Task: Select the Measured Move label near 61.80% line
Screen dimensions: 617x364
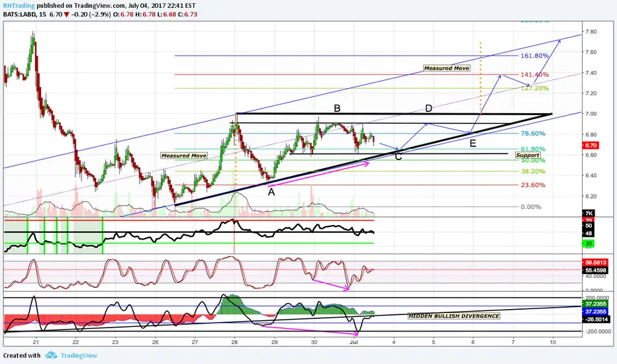Action: [184, 156]
